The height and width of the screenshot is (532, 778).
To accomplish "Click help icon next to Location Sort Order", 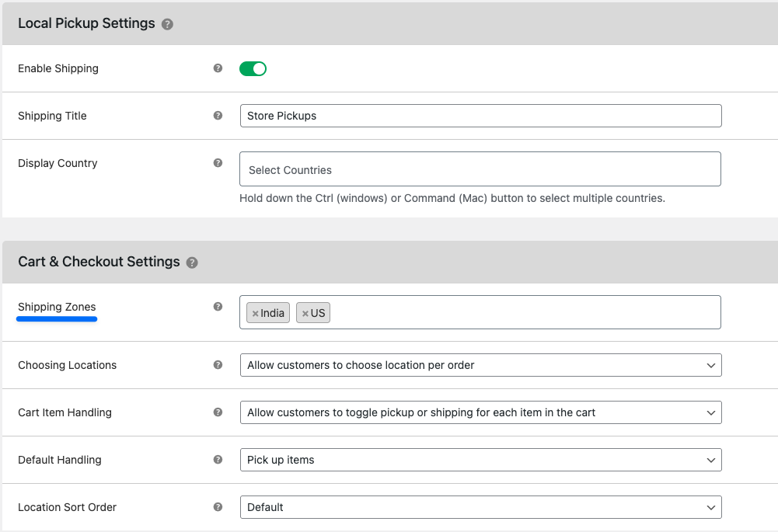I will (218, 507).
